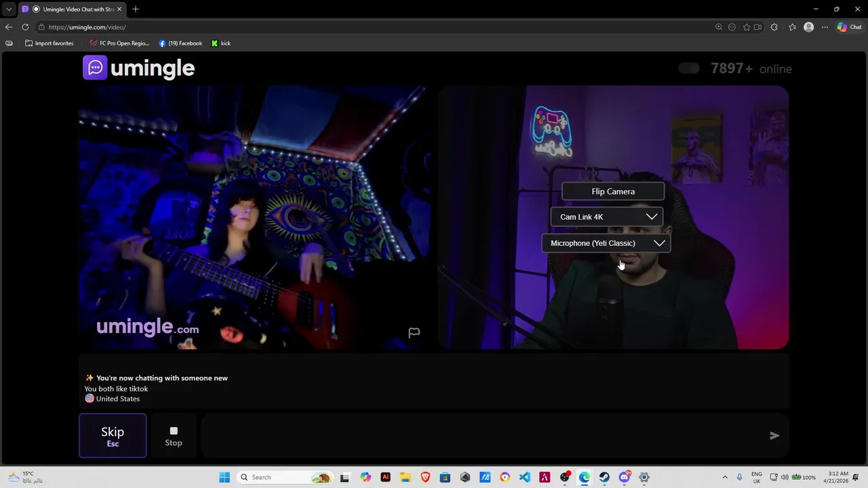This screenshot has height=488, width=868.
Task: Click the Microsoft Edge taskbar icon
Action: coord(585,477)
